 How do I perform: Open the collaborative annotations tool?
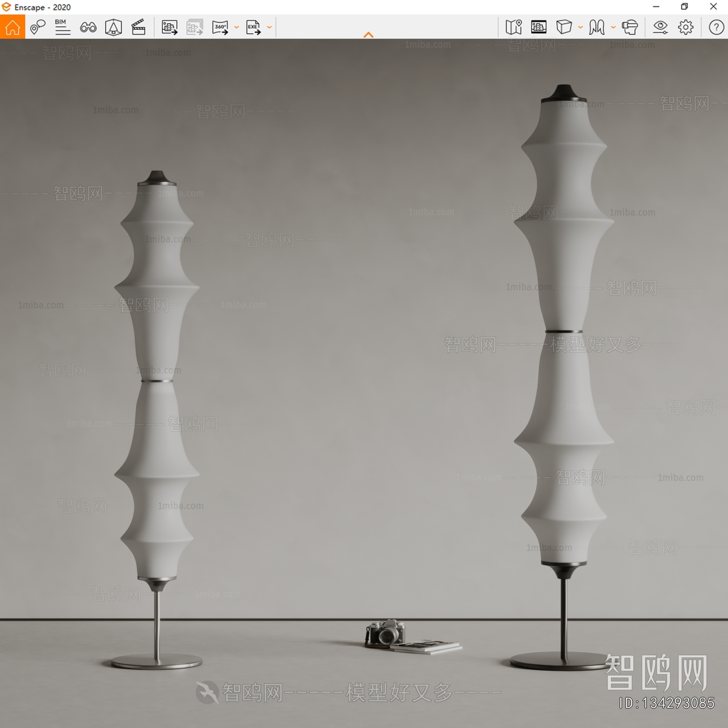pos(38,27)
